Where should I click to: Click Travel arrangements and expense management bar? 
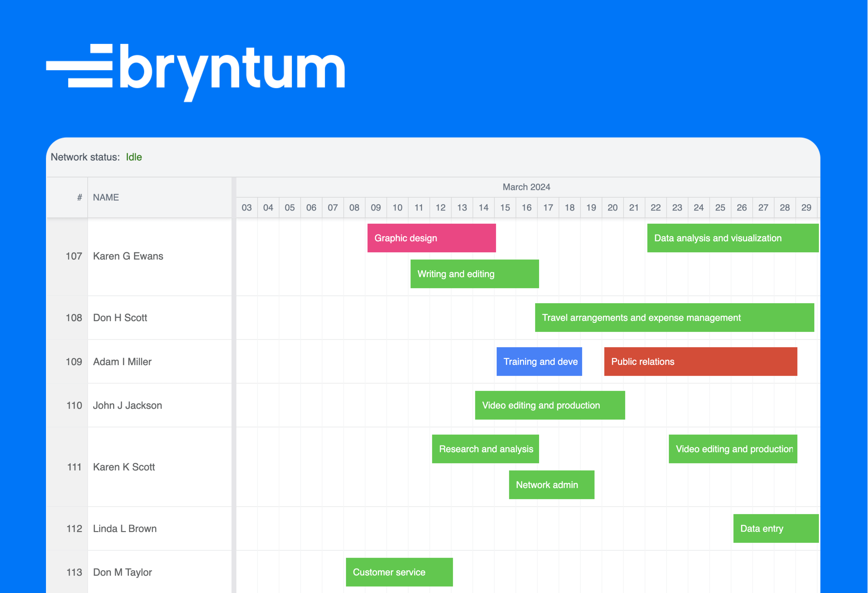674,318
